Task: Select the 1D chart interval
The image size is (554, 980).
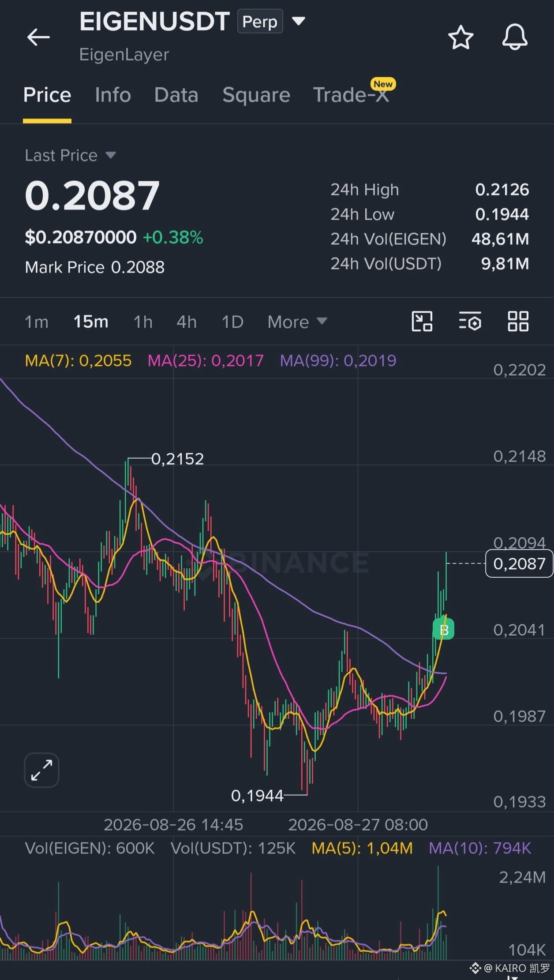Action: 232,322
